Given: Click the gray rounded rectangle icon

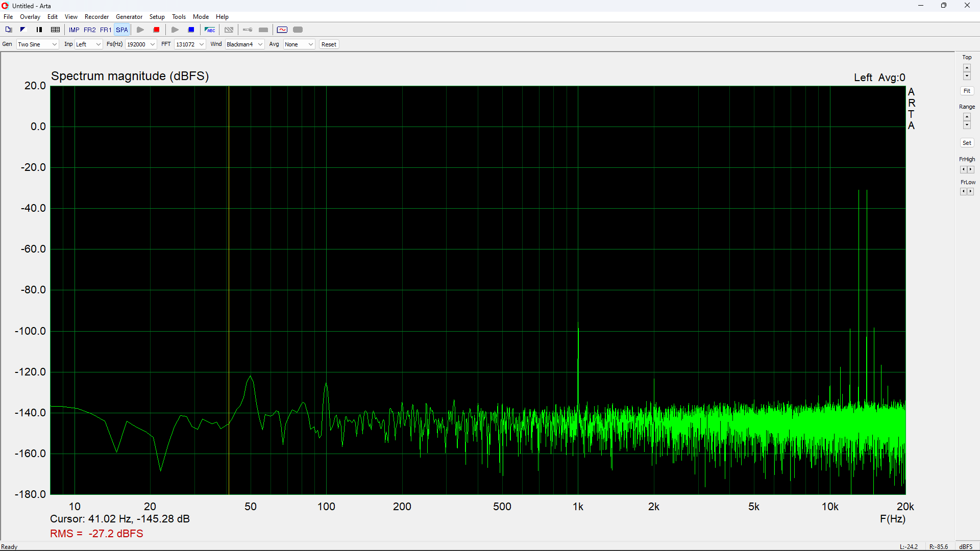Looking at the screenshot, I should click(298, 30).
